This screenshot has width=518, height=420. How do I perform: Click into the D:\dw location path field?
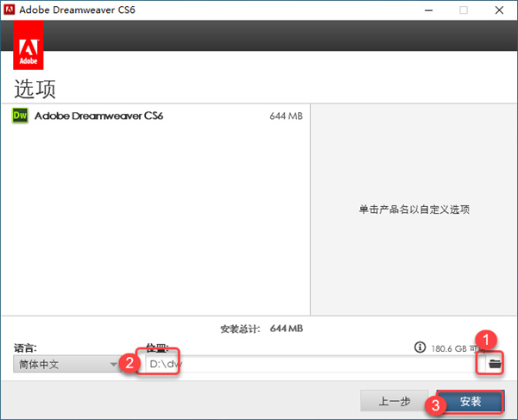(315, 364)
